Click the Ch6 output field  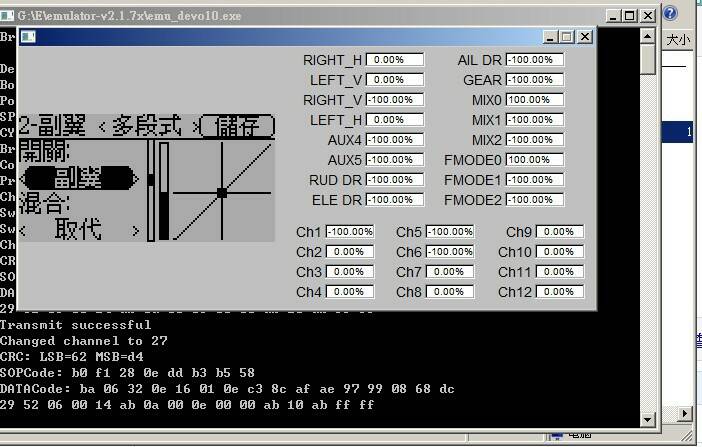[x=450, y=252]
